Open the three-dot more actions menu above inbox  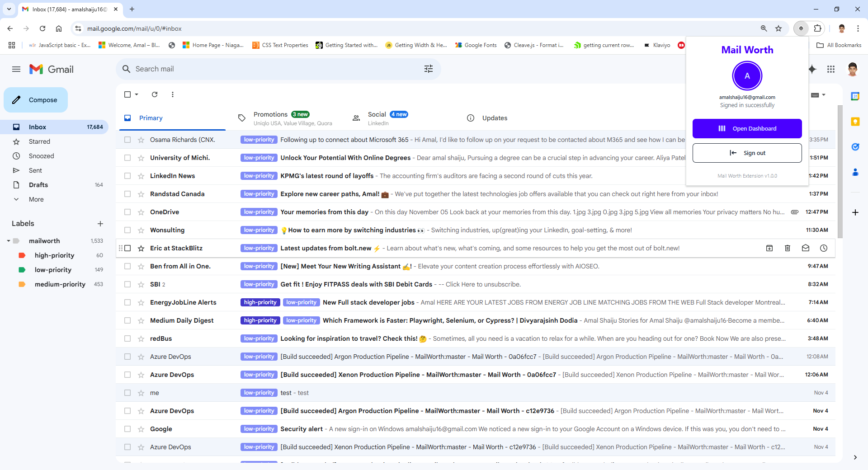tap(173, 94)
